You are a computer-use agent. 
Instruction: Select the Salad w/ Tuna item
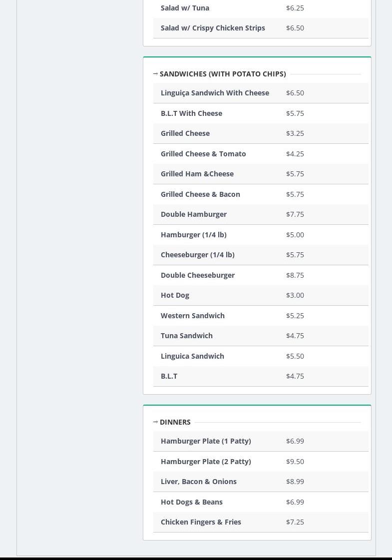point(185,8)
